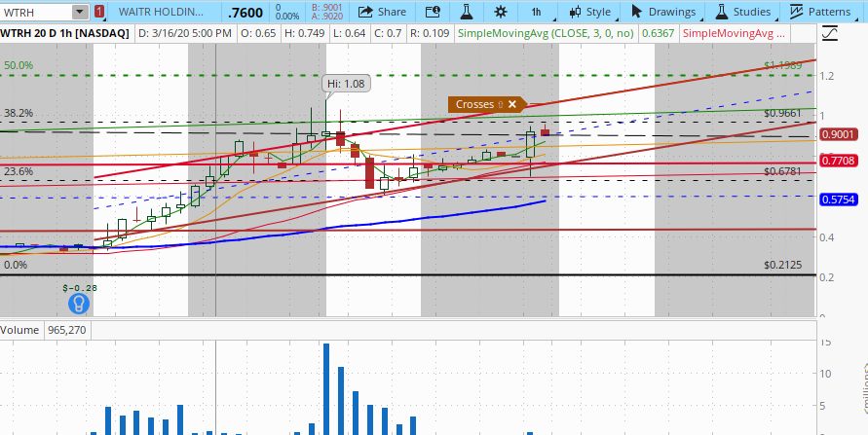Click the red linked-symbol badge numbered 1
The height and width of the screenshot is (435, 868).
(100, 12)
